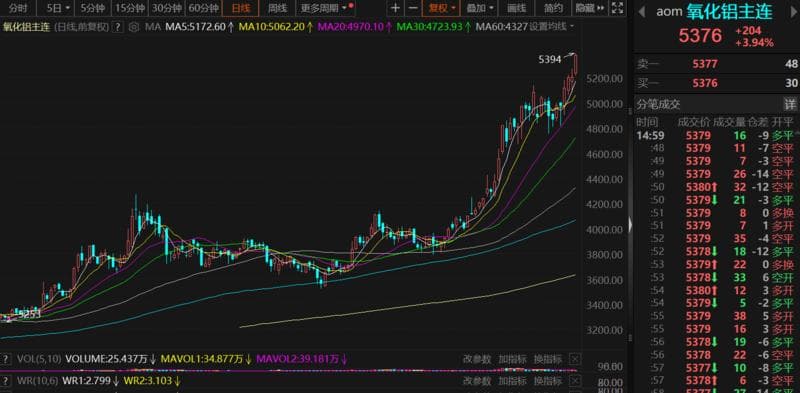Select 14:59 trade row with volume 16
Screen dimensions: 800x393
coord(715,136)
